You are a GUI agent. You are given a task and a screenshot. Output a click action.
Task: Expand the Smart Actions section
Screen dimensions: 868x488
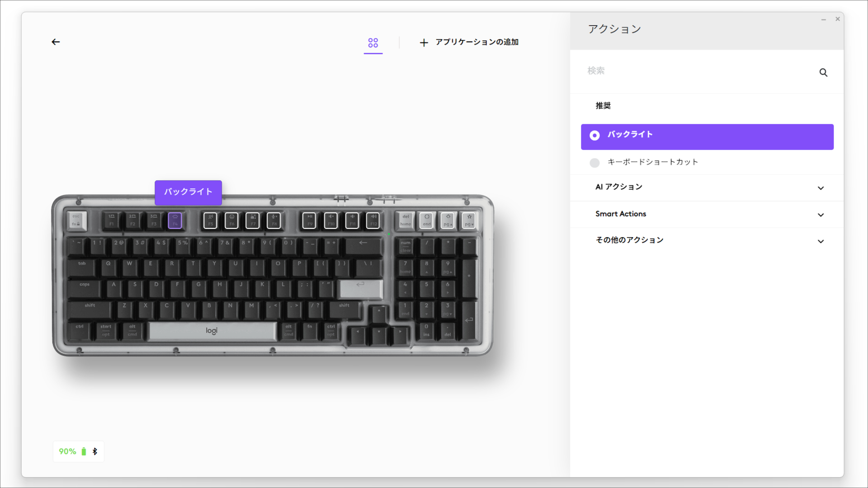pyautogui.click(x=707, y=214)
